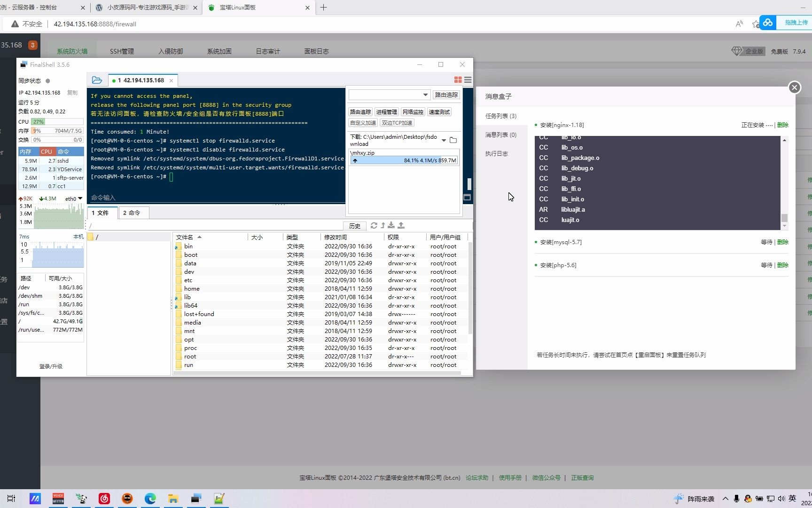Click the go-up-directory arrow icon
Viewport: 812px width, 508px height.
[x=383, y=225]
